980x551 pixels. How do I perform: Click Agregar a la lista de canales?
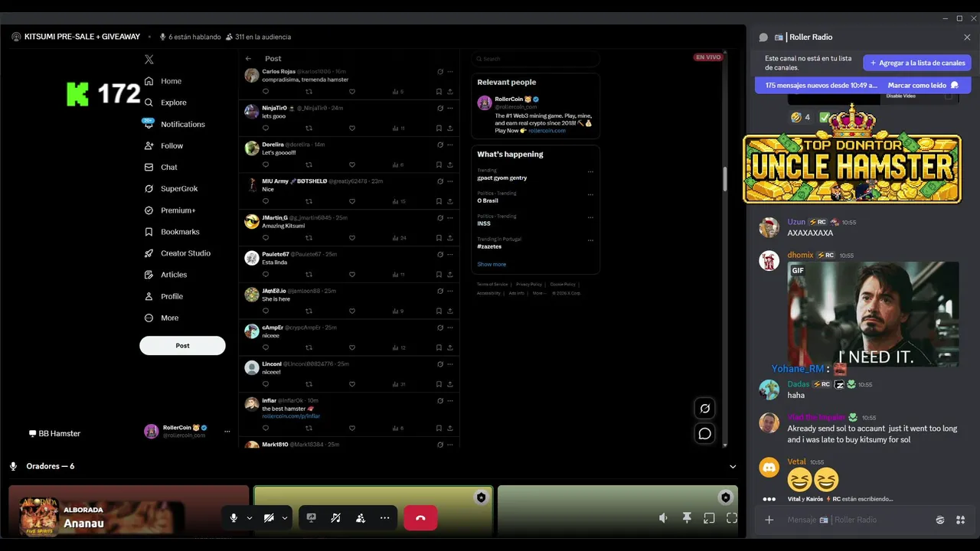917,63
